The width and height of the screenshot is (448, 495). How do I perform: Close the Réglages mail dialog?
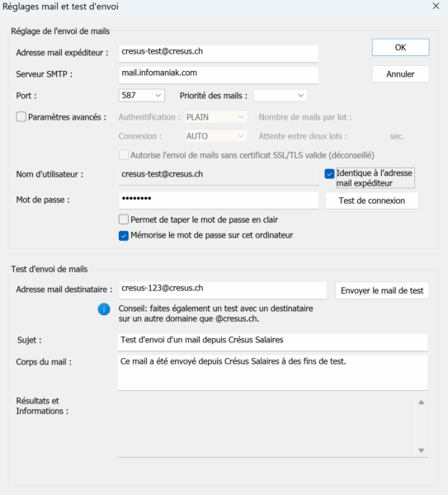pos(436,6)
